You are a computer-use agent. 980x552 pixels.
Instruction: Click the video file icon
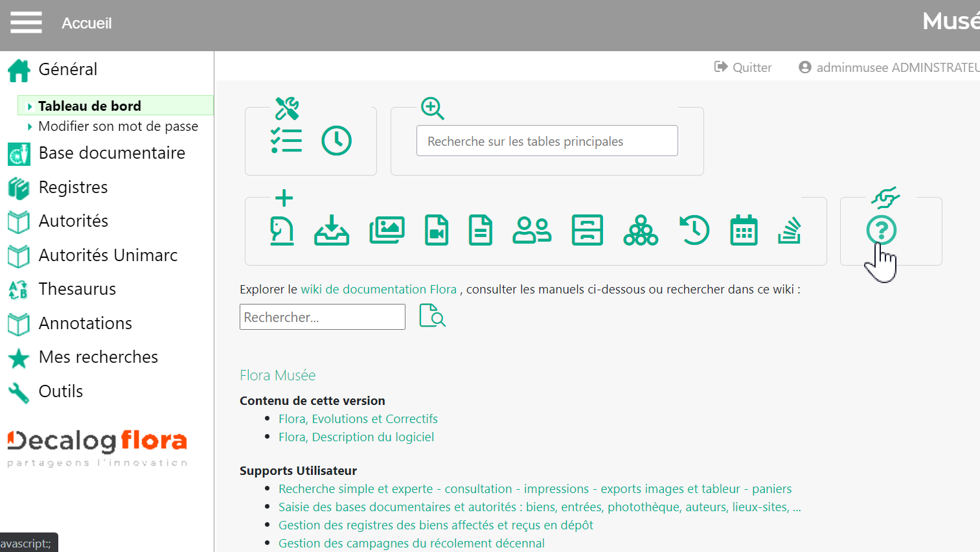(x=436, y=231)
